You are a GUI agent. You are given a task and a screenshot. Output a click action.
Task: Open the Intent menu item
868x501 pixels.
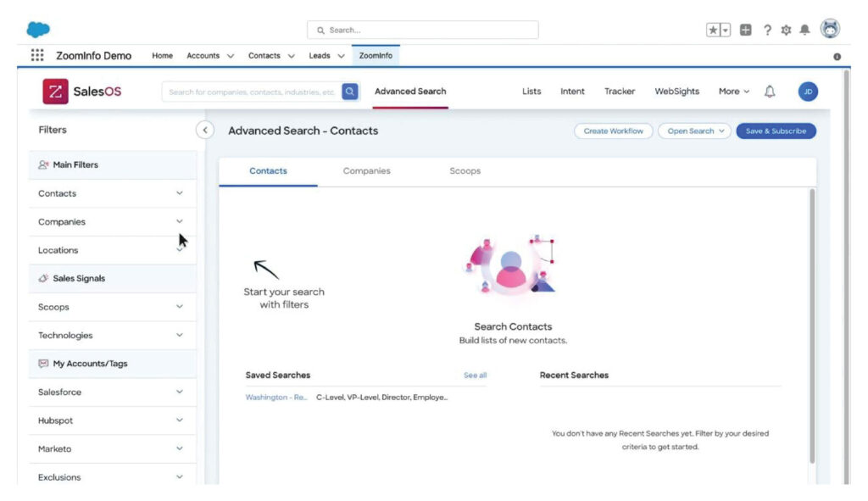(x=572, y=92)
